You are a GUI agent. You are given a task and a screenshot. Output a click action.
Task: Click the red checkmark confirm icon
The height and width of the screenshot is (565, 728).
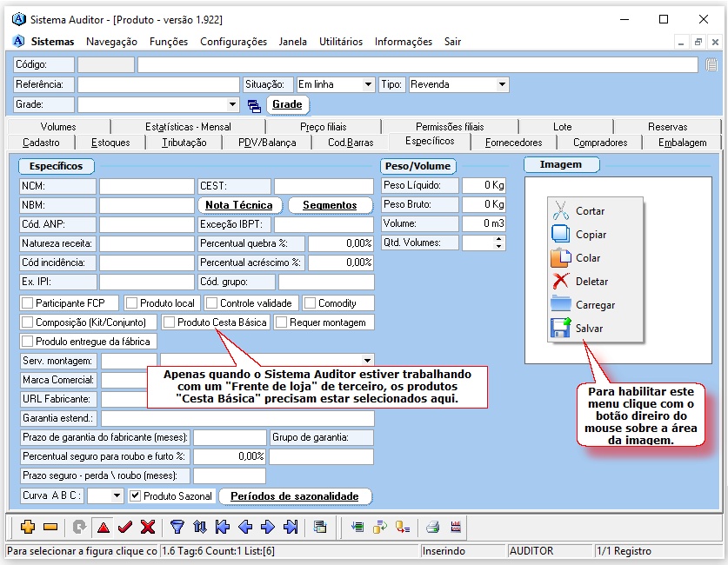(125, 527)
